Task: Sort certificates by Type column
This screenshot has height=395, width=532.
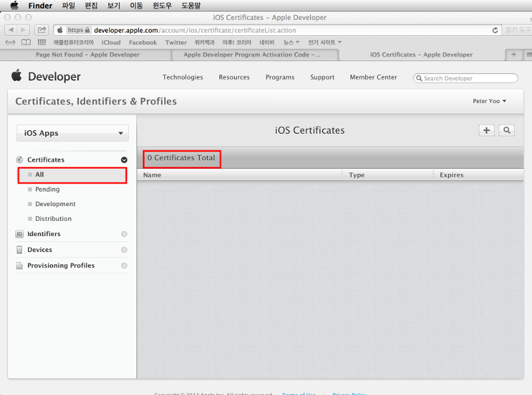Action: [388, 175]
